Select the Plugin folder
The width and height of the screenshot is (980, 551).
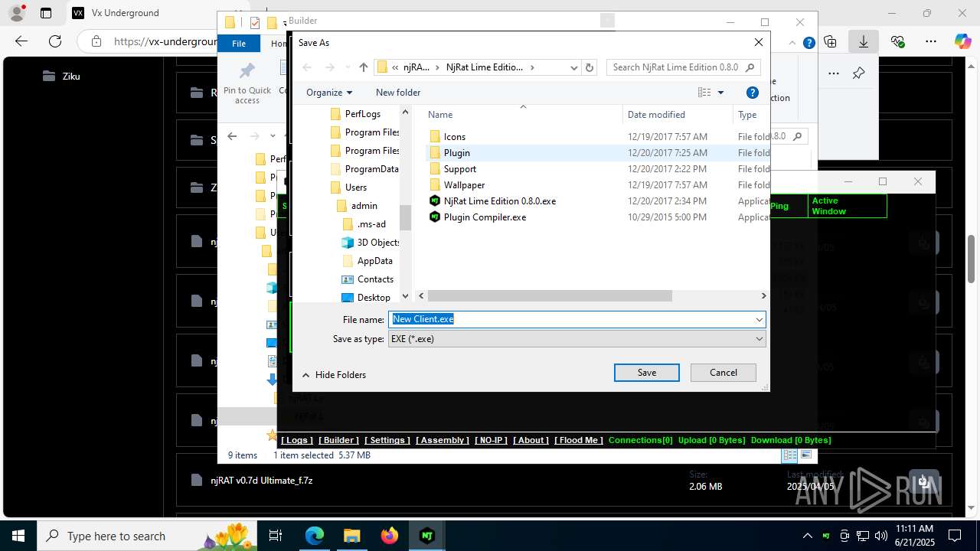(457, 152)
